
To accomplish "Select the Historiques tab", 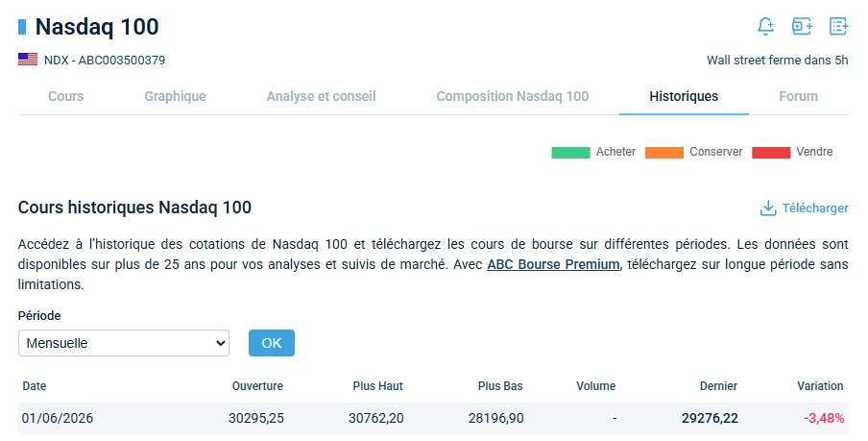I will pos(684,96).
